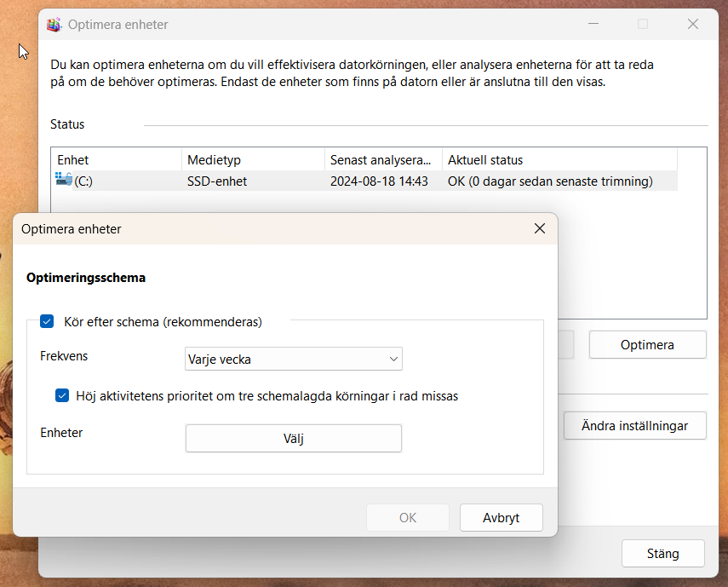The width and height of the screenshot is (728, 587).
Task: Click the Optimeringsschema dialog title bar
Action: tap(255, 228)
